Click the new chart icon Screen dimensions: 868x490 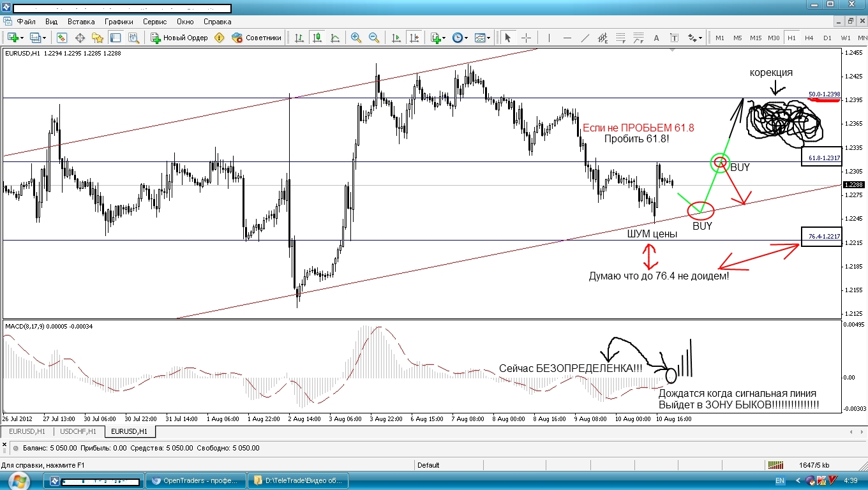point(13,38)
